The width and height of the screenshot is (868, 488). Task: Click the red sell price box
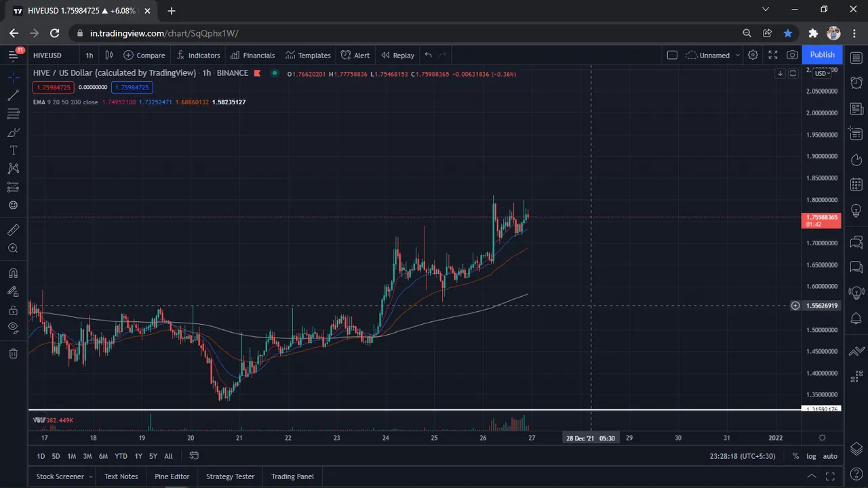coord(54,87)
